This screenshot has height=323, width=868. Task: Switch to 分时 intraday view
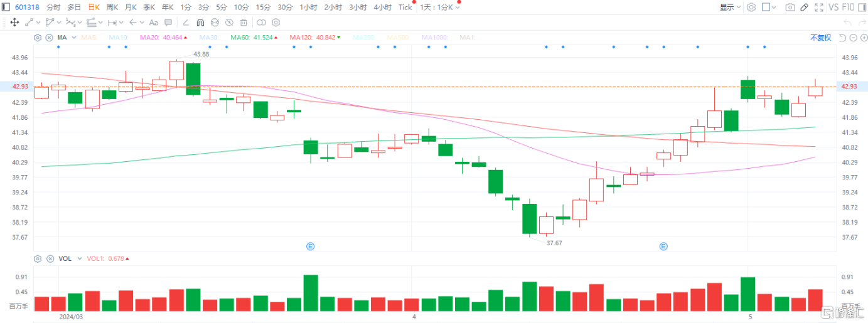click(54, 8)
